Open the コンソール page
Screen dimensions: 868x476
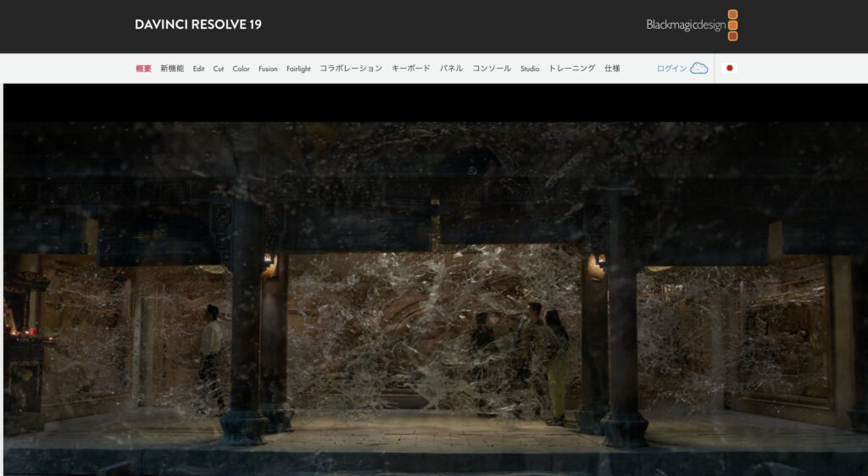point(492,69)
